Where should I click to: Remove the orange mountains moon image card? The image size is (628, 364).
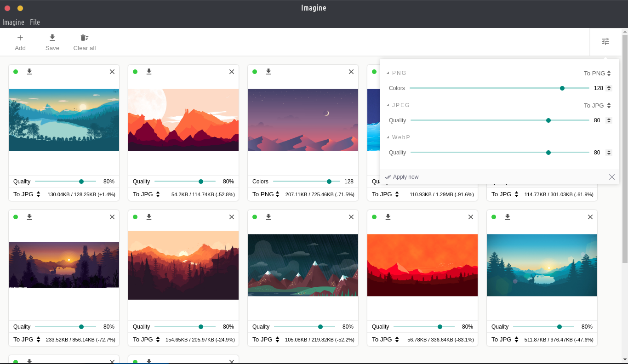click(232, 72)
